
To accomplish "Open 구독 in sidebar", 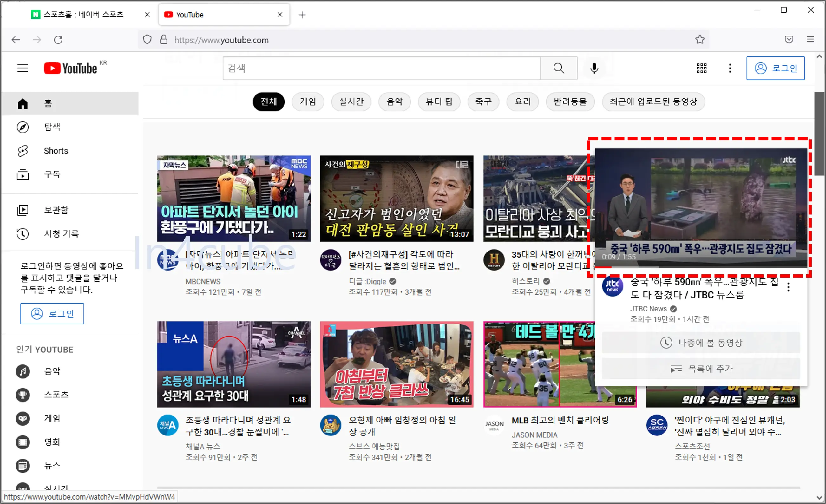I will click(x=70, y=174).
